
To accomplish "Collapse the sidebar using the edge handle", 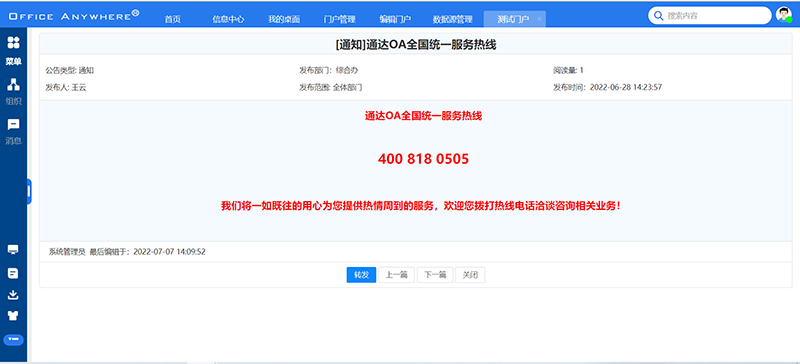I will pos(29,191).
